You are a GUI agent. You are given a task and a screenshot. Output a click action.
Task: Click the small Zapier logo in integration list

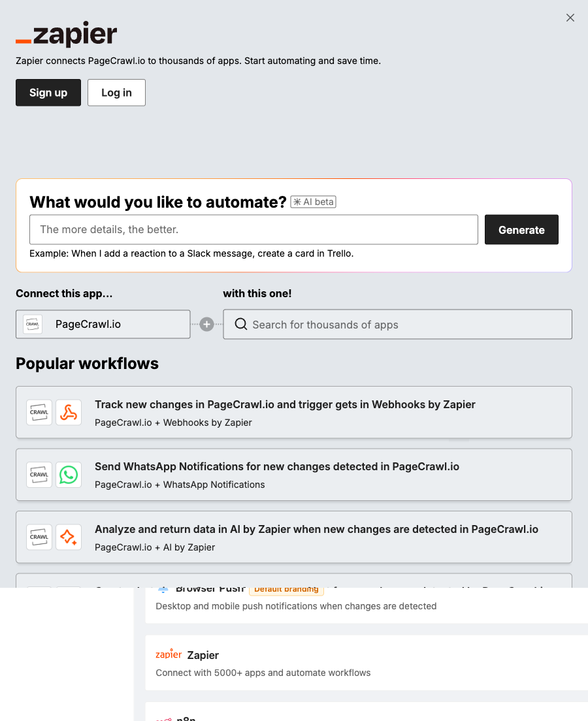[x=169, y=654]
